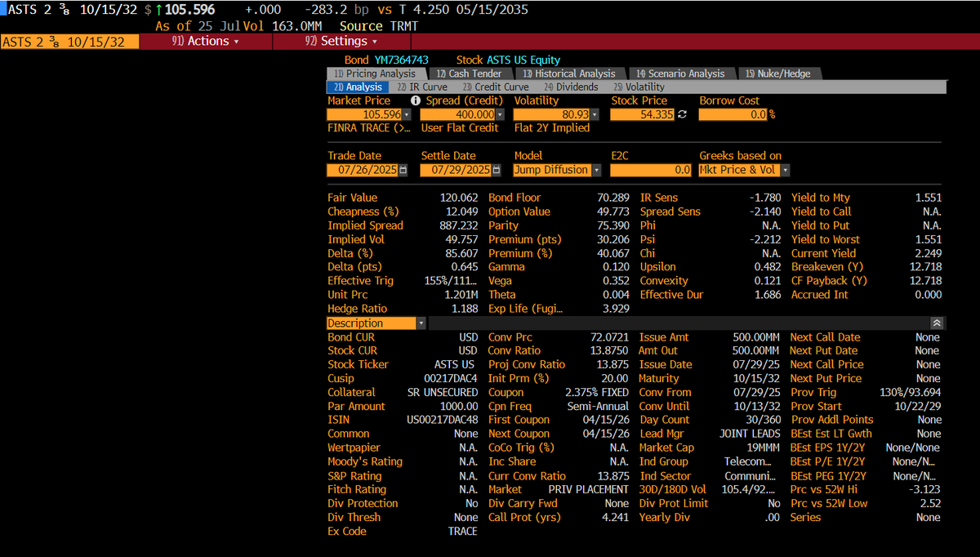Click the bond ID YM7364743 link
The height and width of the screenshot is (557, 980).
[x=403, y=60]
